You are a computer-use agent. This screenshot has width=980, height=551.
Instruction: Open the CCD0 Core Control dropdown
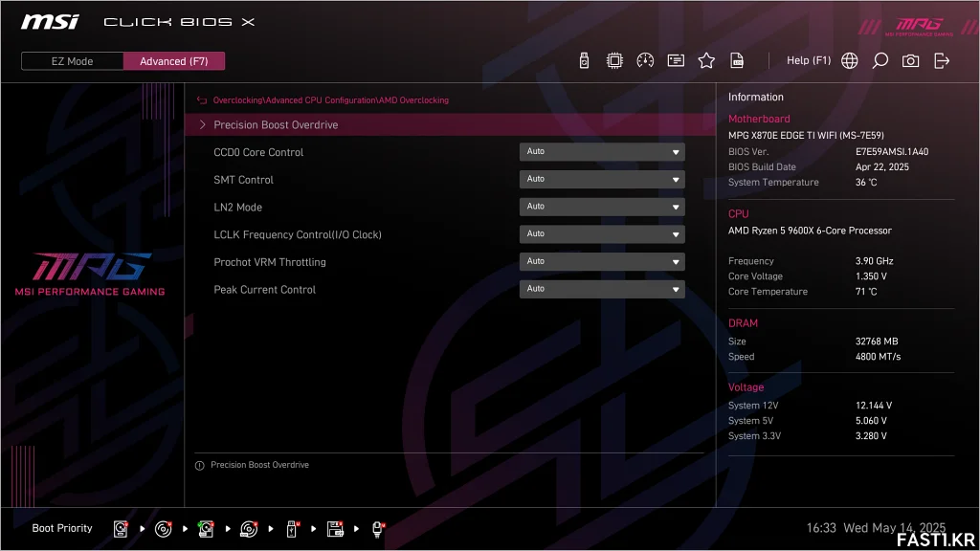(x=602, y=152)
